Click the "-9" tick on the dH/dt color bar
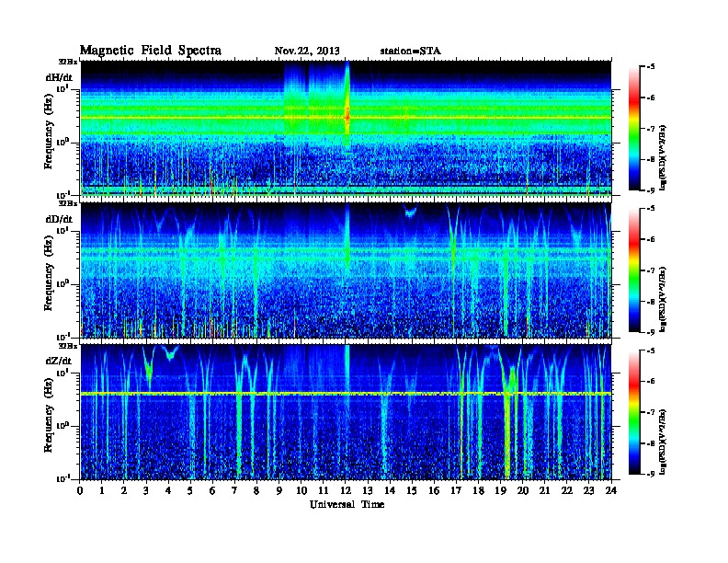728x563 pixels. (651, 190)
